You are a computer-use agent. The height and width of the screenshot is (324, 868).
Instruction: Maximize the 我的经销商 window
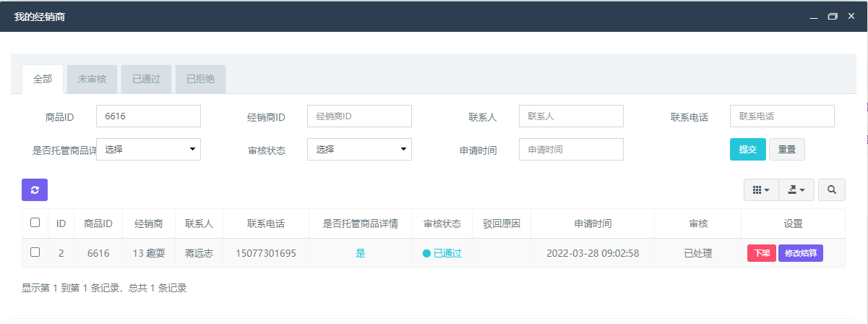(833, 16)
